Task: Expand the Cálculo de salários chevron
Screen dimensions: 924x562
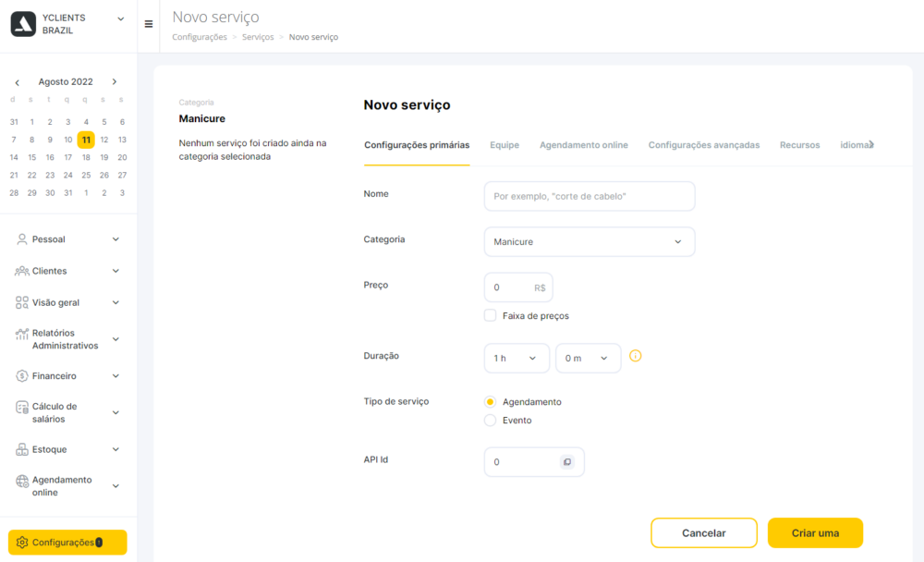Action: point(116,413)
